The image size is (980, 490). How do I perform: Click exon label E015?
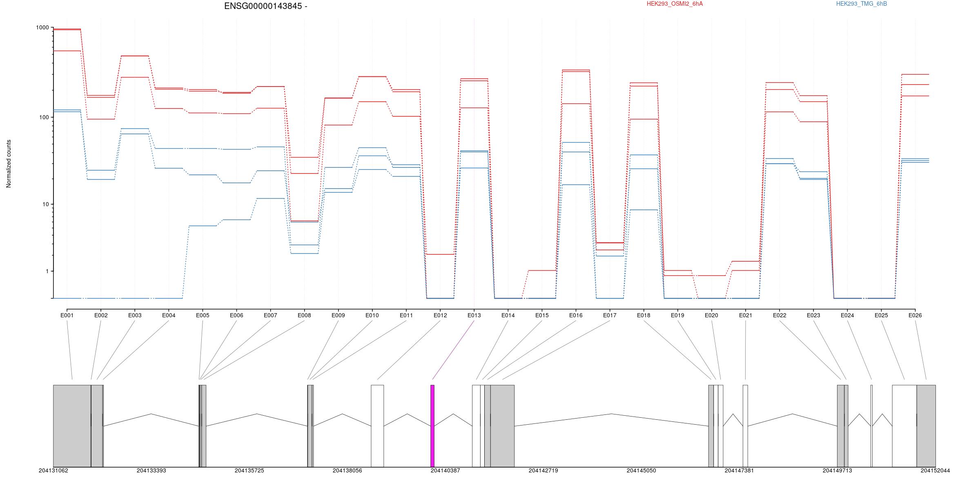[542, 315]
